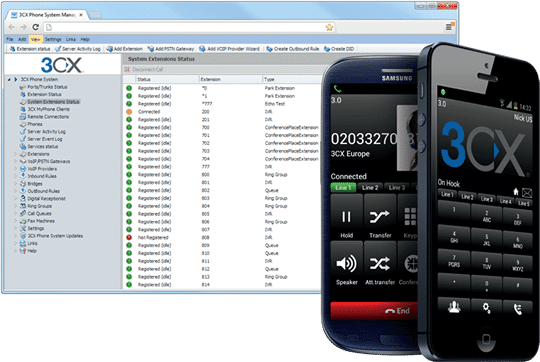Click the bookmark star in address bar
The image size is (540, 362).
329,27
